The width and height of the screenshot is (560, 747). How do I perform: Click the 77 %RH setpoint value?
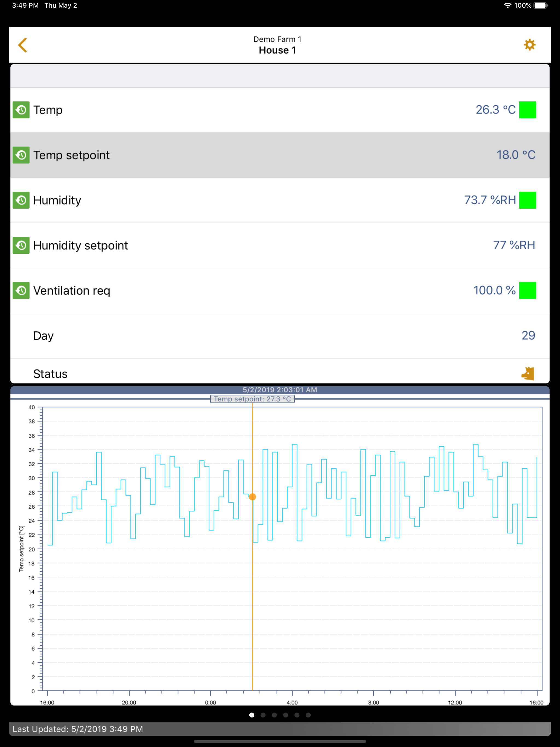[x=514, y=245]
